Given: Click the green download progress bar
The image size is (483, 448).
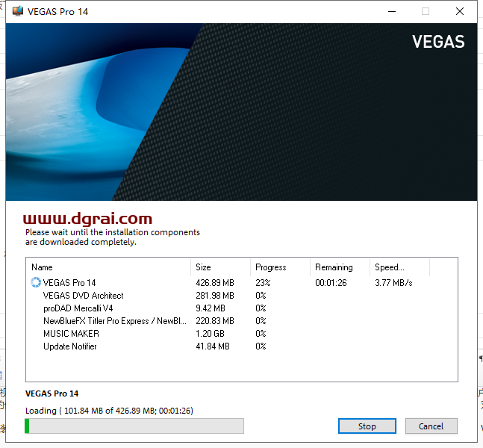Looking at the screenshot, I should coord(134,426).
